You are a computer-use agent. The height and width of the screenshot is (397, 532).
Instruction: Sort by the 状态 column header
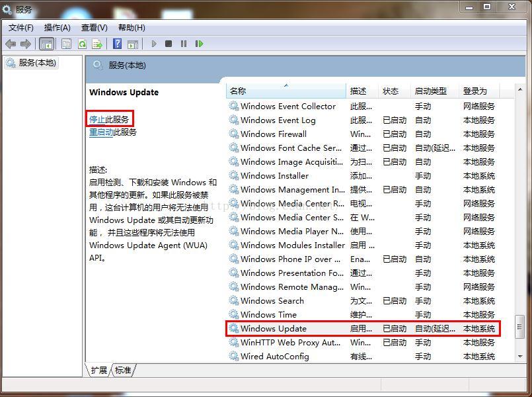(395, 91)
